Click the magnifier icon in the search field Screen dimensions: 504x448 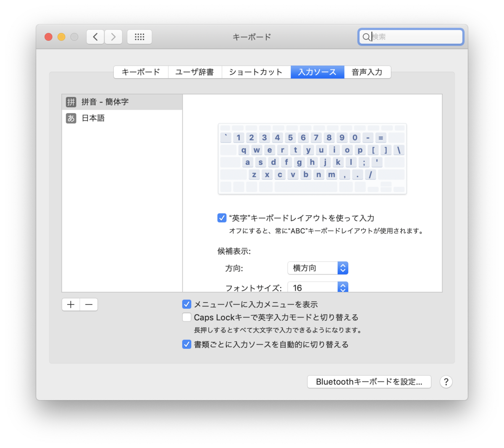(367, 37)
